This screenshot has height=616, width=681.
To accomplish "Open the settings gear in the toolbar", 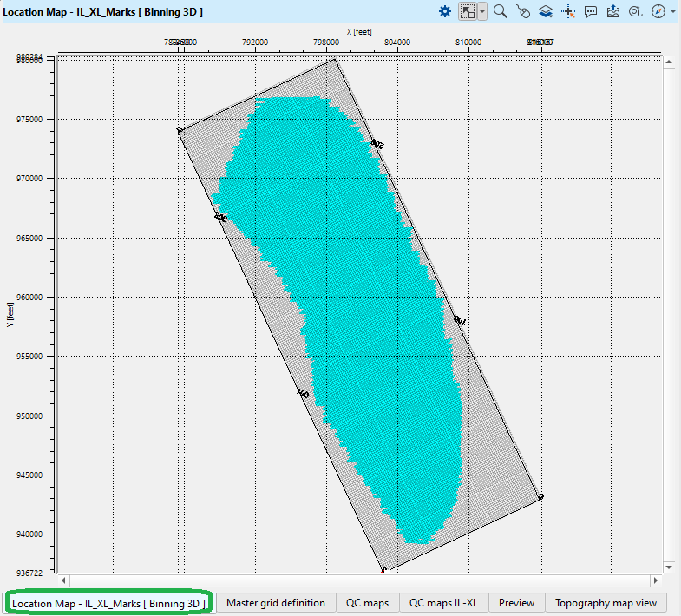I will pos(445,11).
